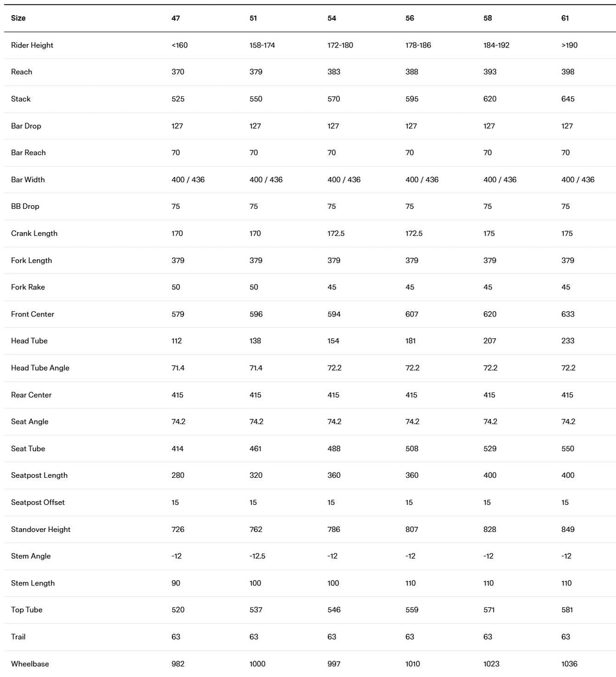Select the size 47 column header
The height and width of the screenshot is (677, 616).
pos(176,18)
